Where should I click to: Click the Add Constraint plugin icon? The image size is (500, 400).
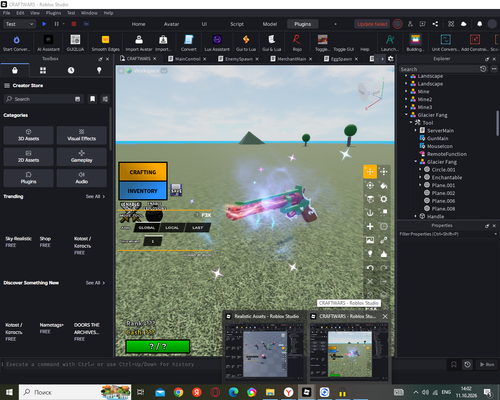click(x=475, y=40)
